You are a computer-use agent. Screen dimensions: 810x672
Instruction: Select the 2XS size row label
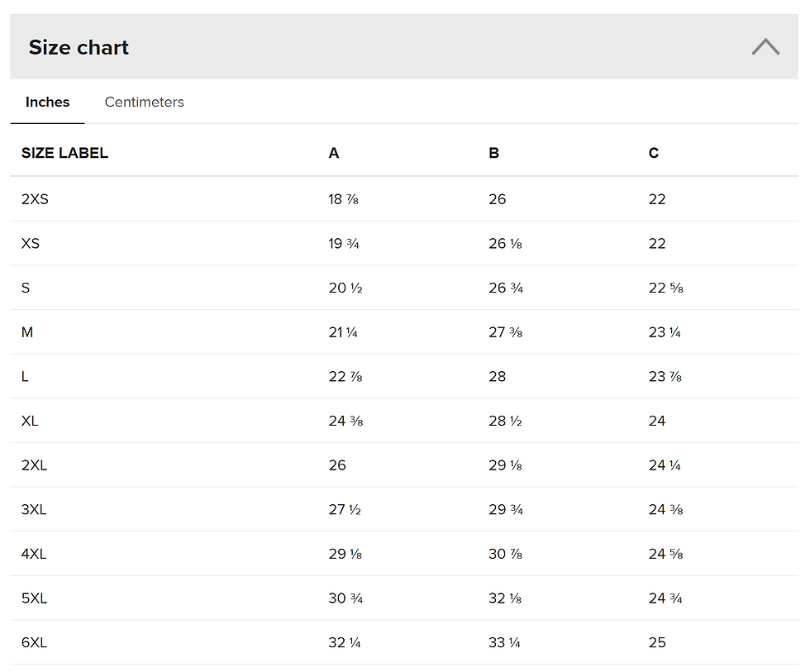(35, 199)
